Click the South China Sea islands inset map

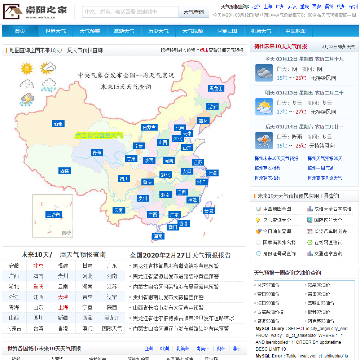tap(53, 215)
